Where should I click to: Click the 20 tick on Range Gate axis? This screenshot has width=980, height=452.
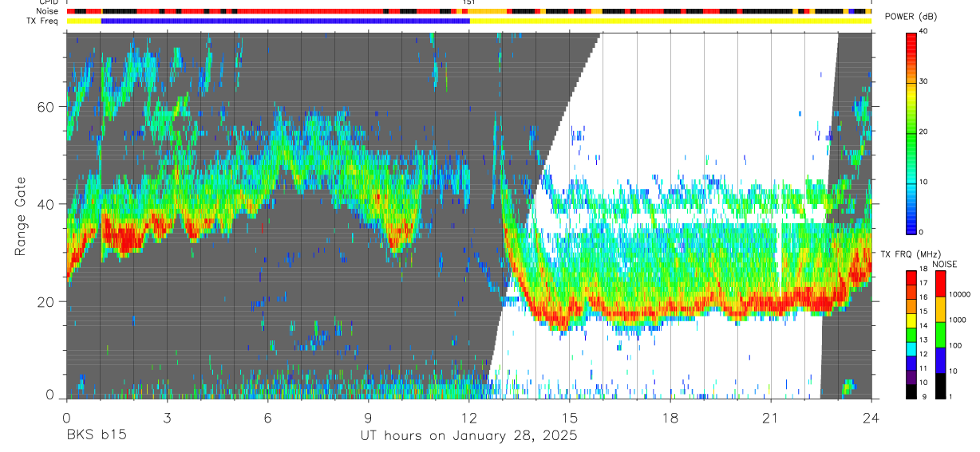click(48, 301)
